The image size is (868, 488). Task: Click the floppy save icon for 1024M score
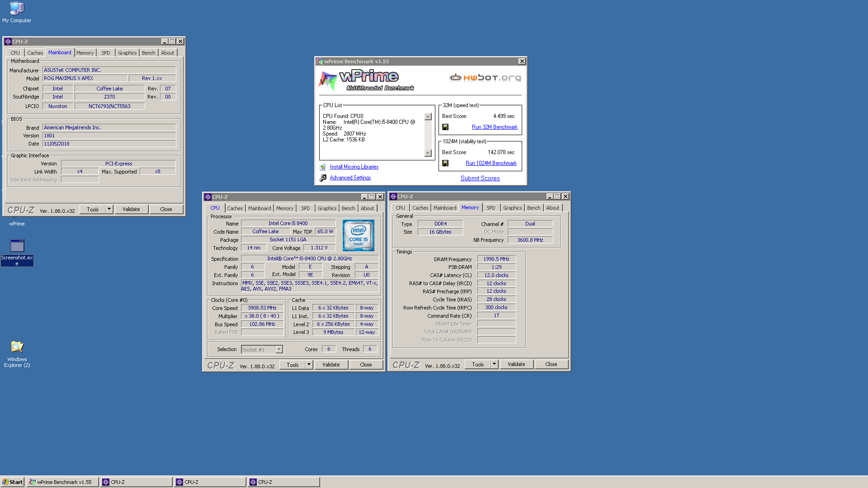coord(445,163)
